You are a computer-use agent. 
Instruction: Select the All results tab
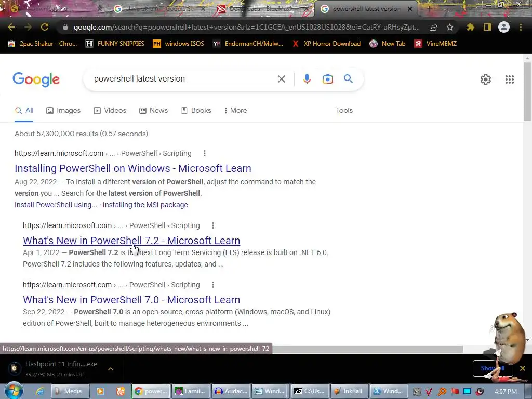point(24,110)
